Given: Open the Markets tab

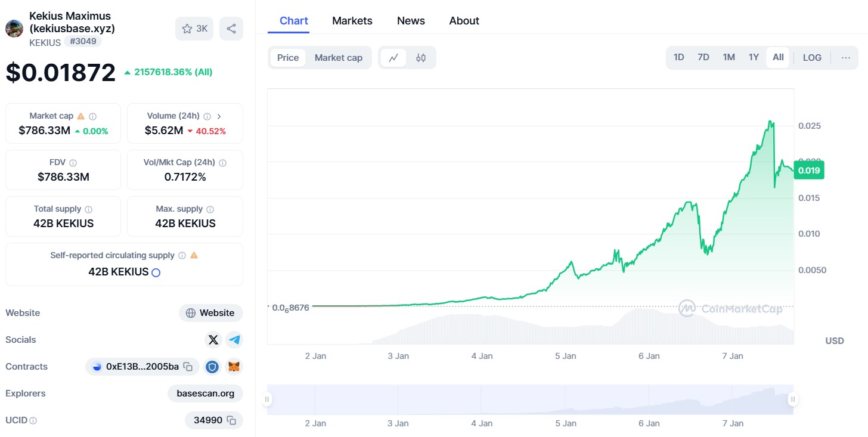Looking at the screenshot, I should coord(352,21).
